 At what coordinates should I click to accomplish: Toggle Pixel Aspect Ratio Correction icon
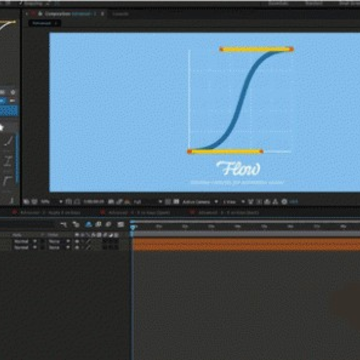tap(251, 202)
